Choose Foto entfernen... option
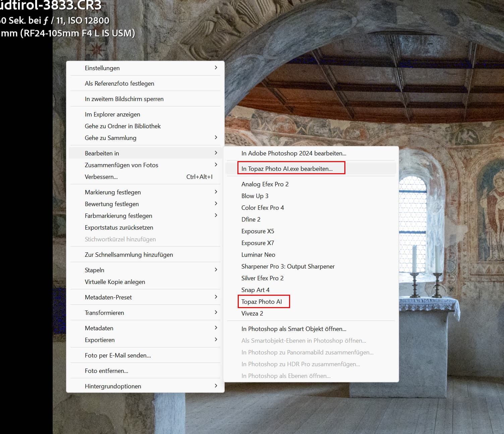The height and width of the screenshot is (434, 504). tap(106, 371)
